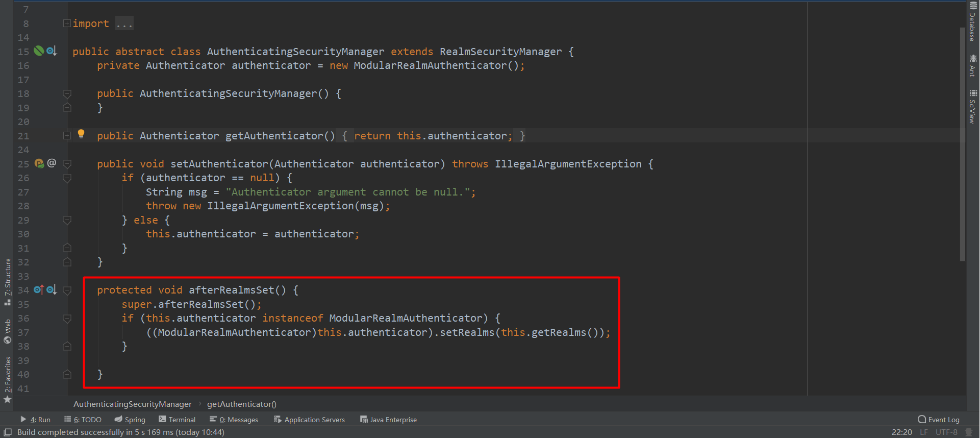
Task: Collapse setAuthenticator method fold on line 25
Action: pyautogui.click(x=67, y=163)
